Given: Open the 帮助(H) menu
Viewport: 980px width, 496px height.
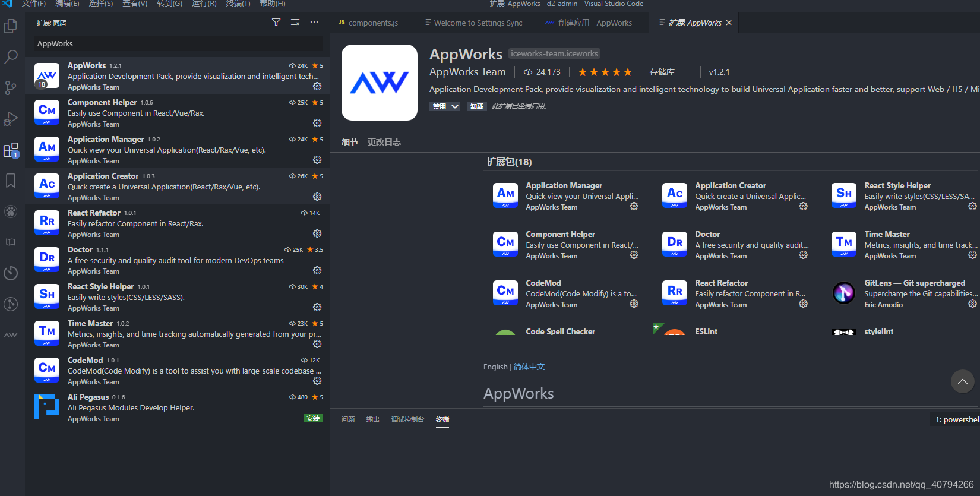Looking at the screenshot, I should click(273, 4).
